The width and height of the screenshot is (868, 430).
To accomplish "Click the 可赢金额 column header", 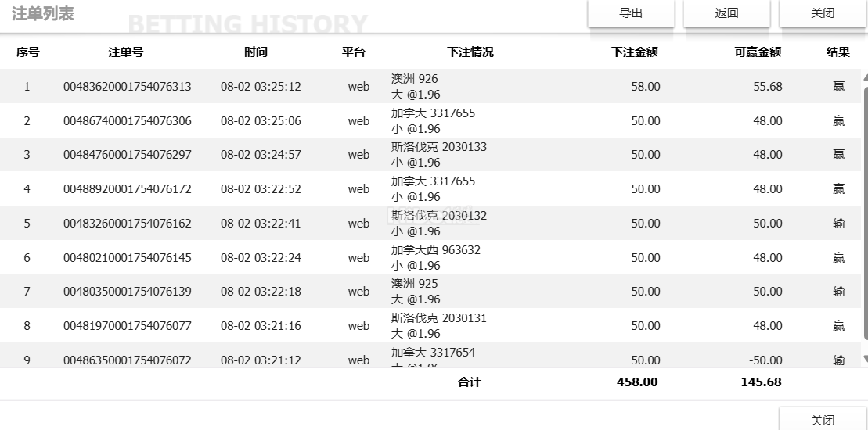I will 758,52.
